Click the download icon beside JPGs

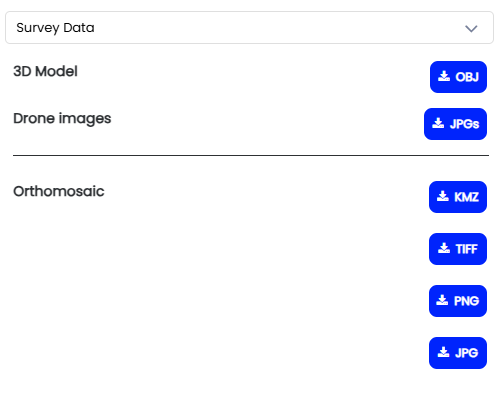pos(438,123)
